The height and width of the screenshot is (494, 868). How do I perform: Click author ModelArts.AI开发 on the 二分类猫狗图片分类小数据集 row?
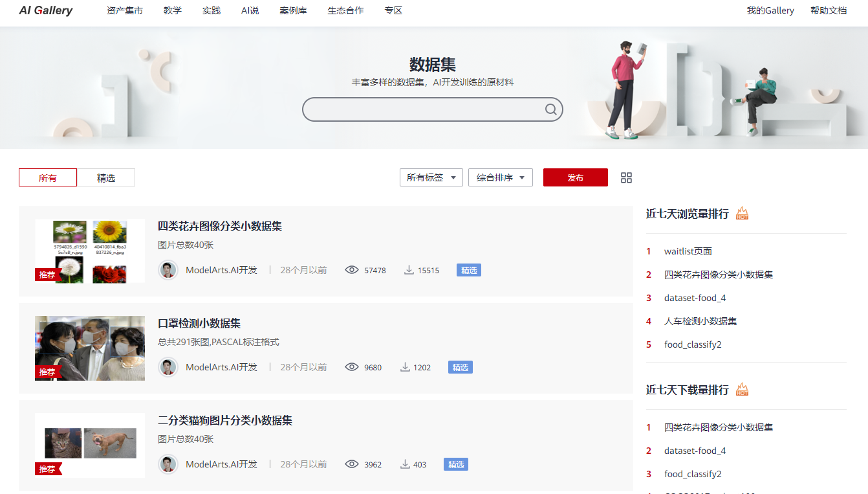point(221,464)
